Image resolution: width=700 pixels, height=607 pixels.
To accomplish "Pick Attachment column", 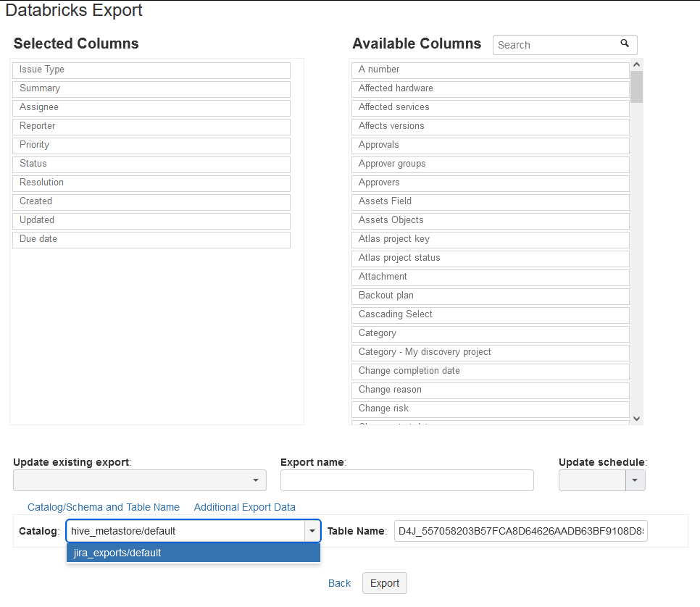I will 491,277.
